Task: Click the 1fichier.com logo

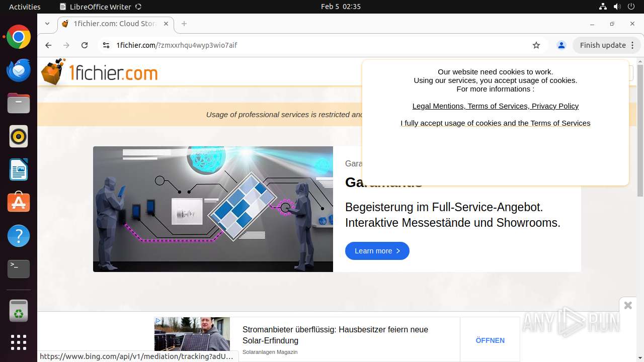Action: point(100,72)
